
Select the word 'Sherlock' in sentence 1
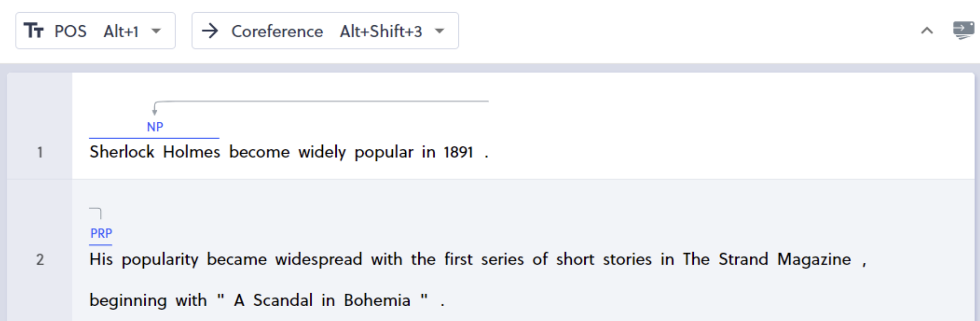point(122,152)
